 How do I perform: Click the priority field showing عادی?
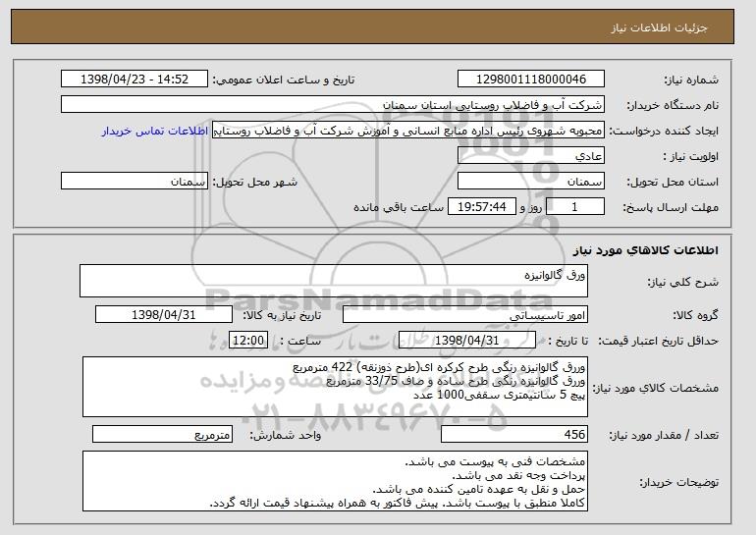pyautogui.click(x=531, y=156)
